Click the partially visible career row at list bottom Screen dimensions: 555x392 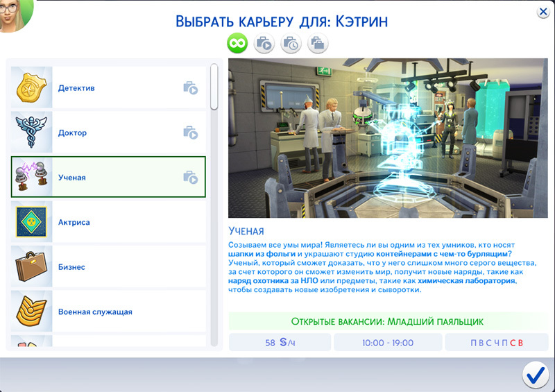(108, 341)
